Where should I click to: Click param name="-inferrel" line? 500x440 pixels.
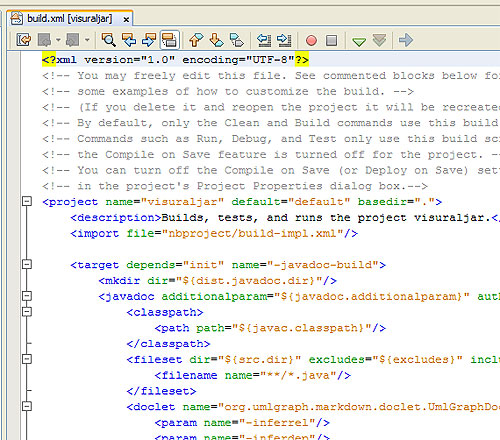pos(242,423)
